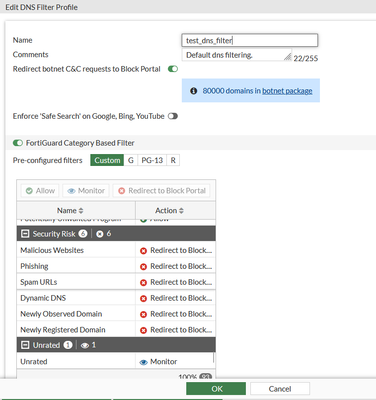This screenshot has height=400, width=376.
Task: Toggle Redirect botnet C&C requests switch
Action: tap(173, 69)
